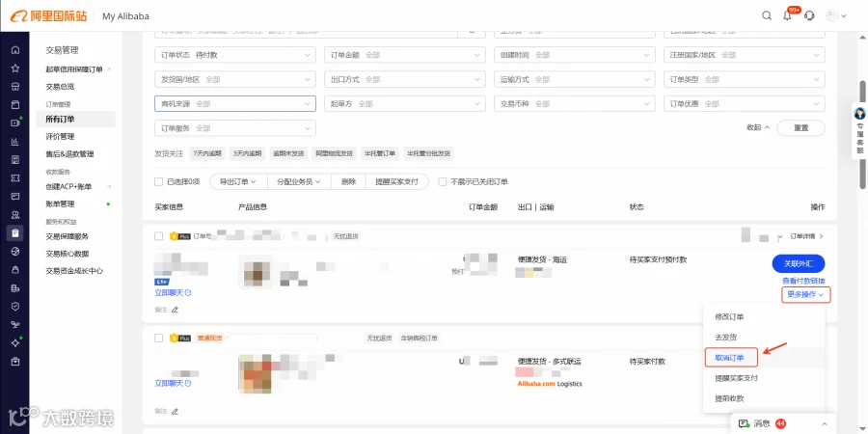Image resolution: width=868 pixels, height=434 pixels.
Task: Check the first order's selection checkbox
Action: click(x=159, y=236)
